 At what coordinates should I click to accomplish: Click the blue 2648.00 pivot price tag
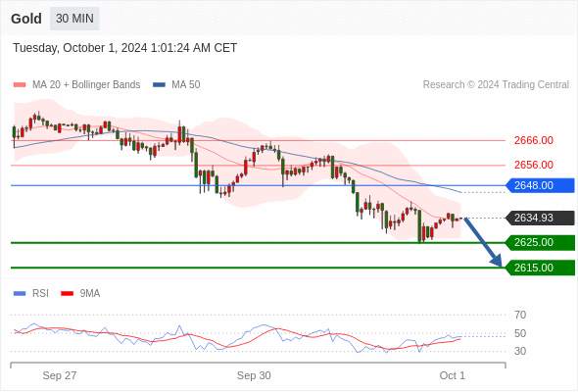tap(540, 185)
